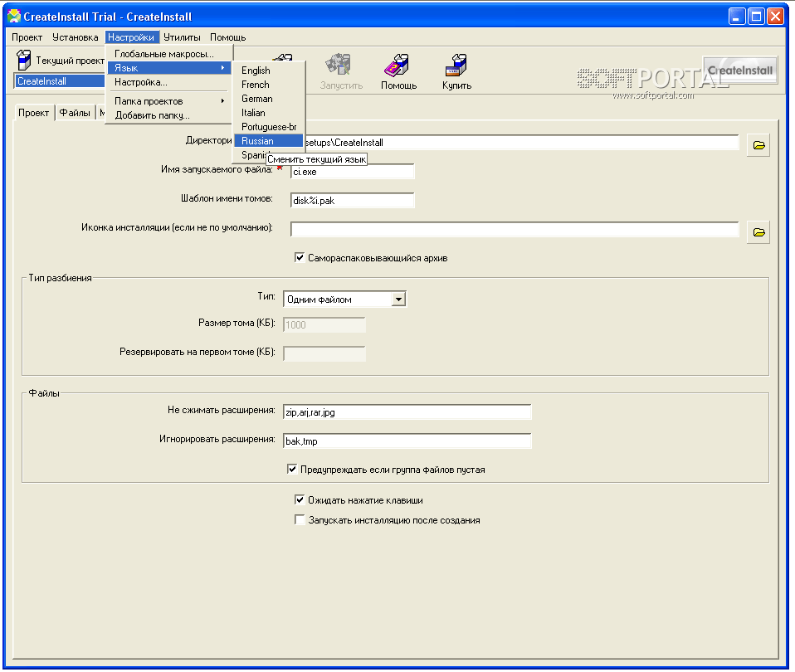Expand the Язык submenu item
This screenshot has height=672, width=795.
169,68
